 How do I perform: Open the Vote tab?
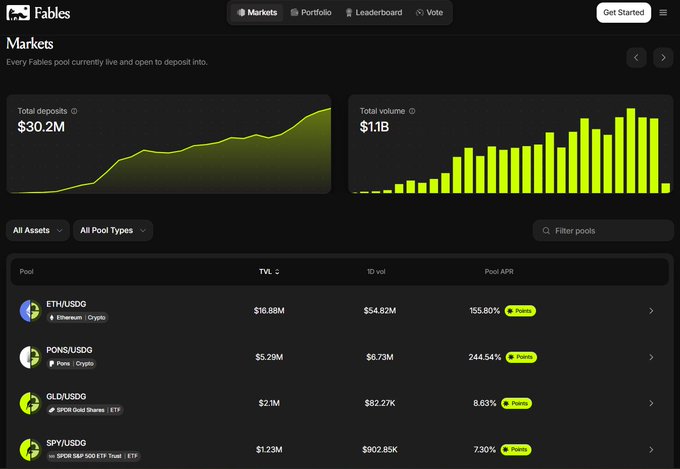[x=429, y=13]
